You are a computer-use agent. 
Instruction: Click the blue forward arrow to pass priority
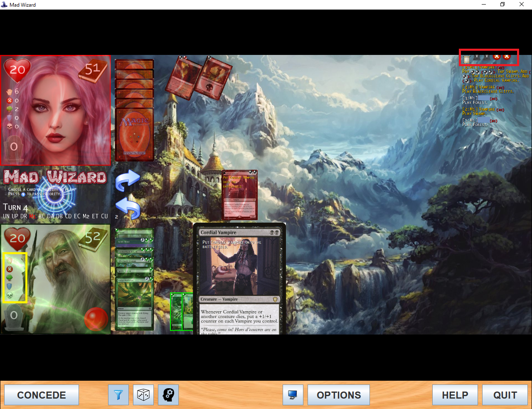pos(128,180)
